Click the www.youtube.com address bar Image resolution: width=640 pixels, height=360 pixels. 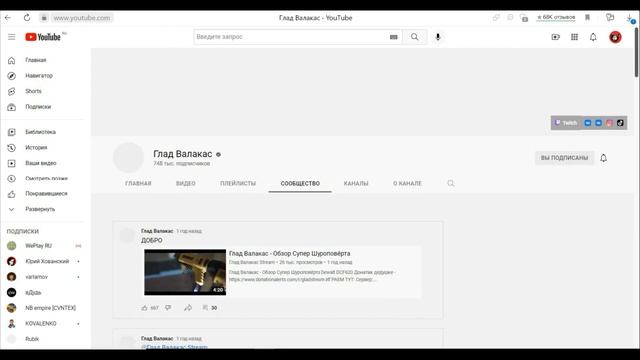(82, 18)
